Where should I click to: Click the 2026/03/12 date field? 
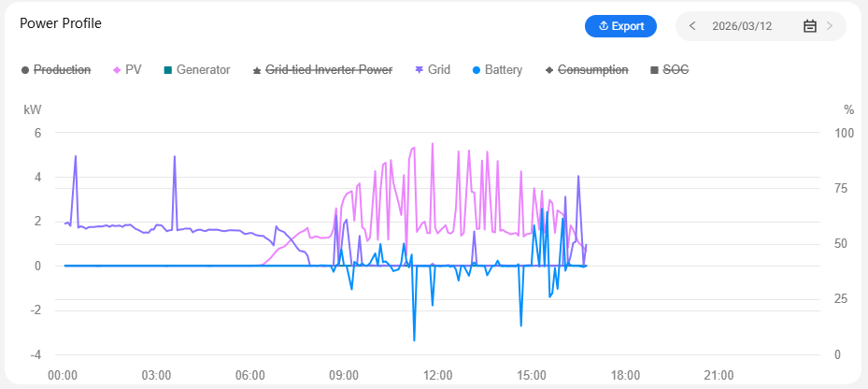(742, 26)
